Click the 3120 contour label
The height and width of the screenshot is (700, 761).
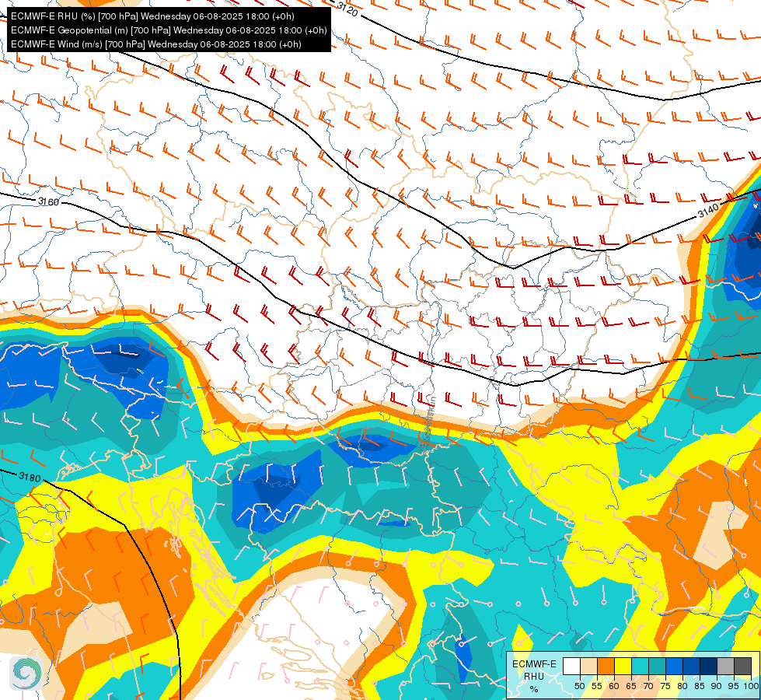coord(347,9)
